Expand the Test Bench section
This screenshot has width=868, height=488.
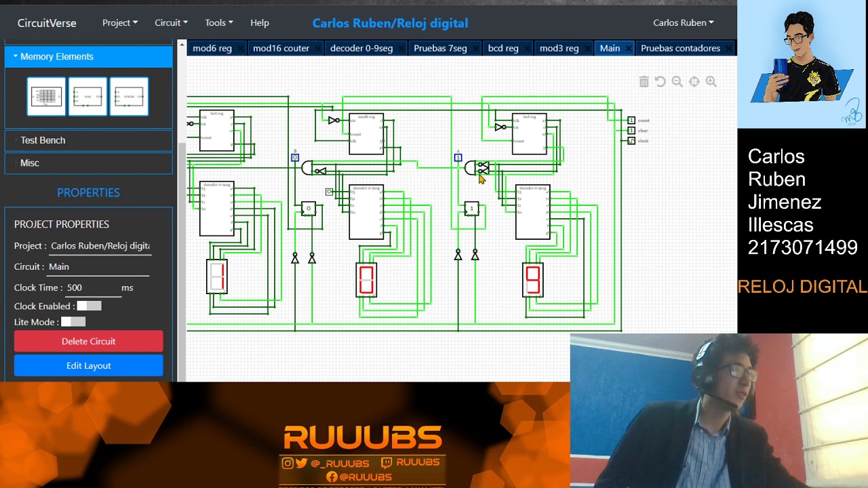click(x=89, y=140)
